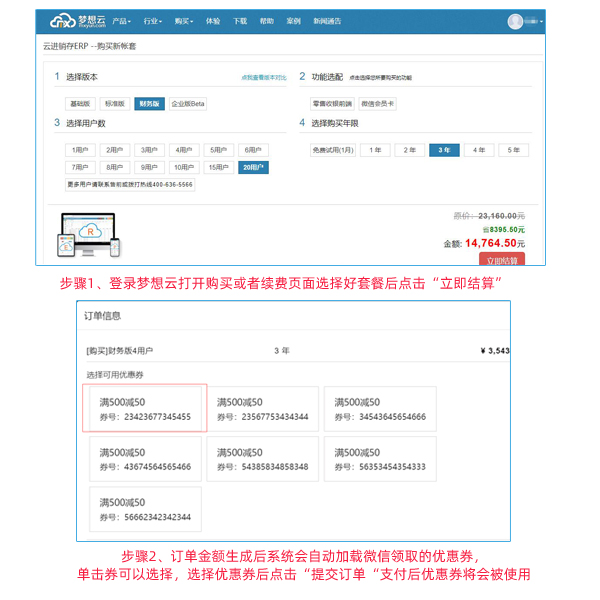Select 5 年 purchase period
Screen dimensions: 600x600
pyautogui.click(x=514, y=150)
